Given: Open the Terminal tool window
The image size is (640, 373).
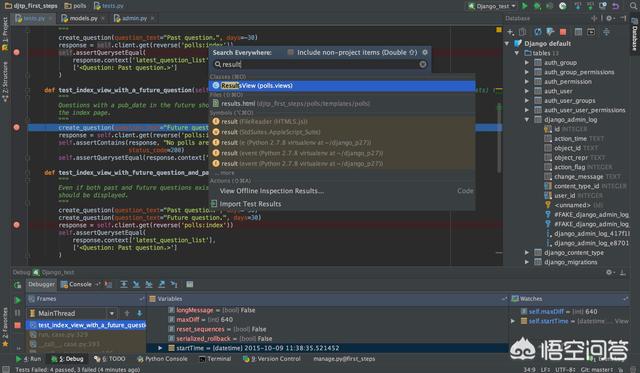Looking at the screenshot, I should [215, 359].
